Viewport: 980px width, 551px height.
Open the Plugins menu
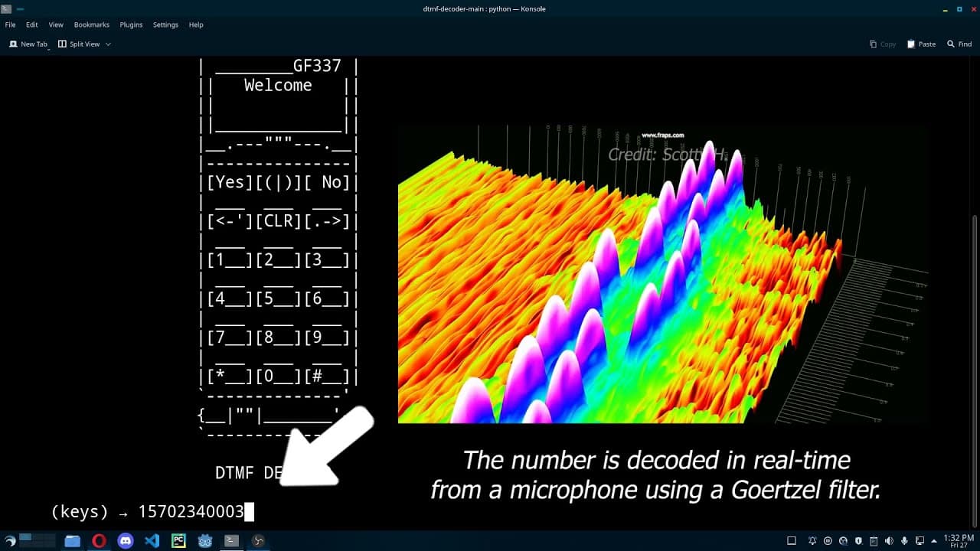(131, 24)
